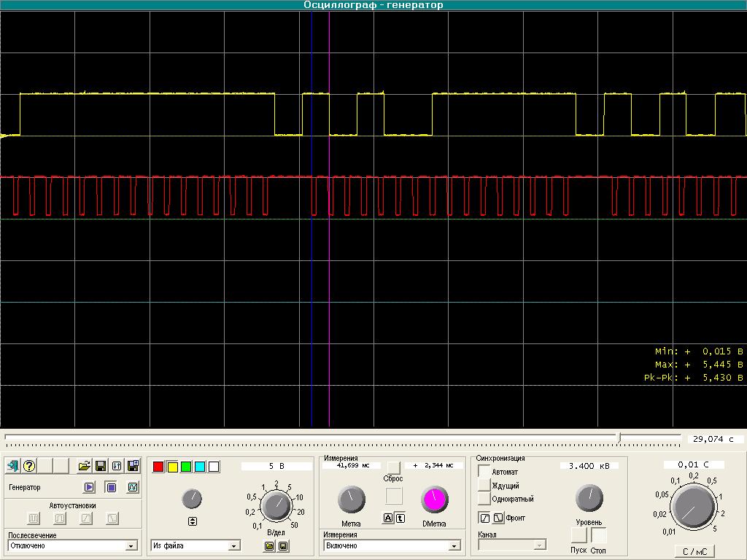Image resolution: width=747 pixels, height=560 pixels.
Task: Click the Метка marker knob
Action: 352,499
